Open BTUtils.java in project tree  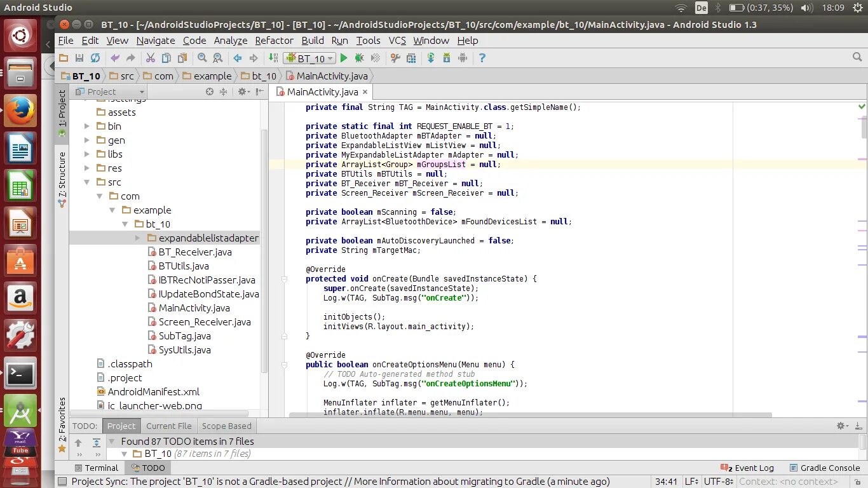(178, 266)
